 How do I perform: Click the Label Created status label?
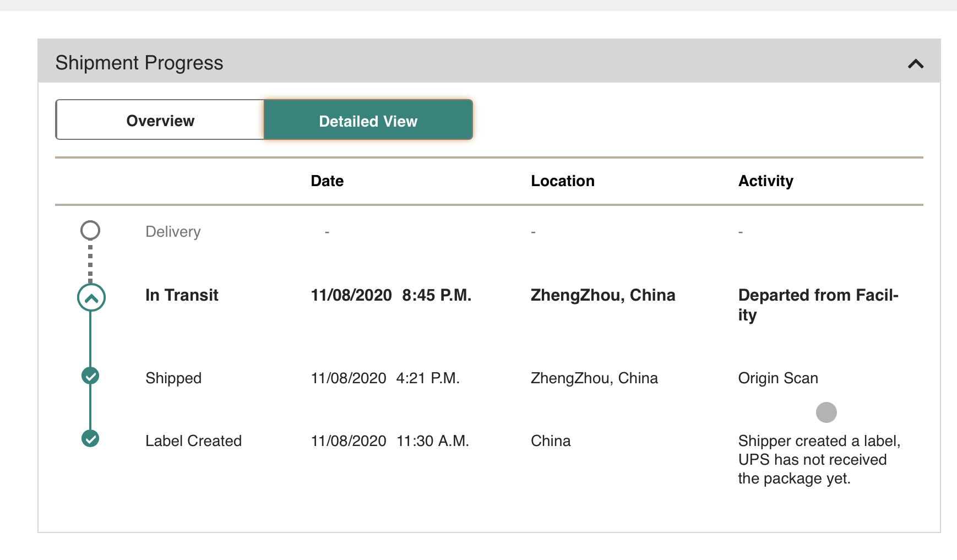[193, 441]
